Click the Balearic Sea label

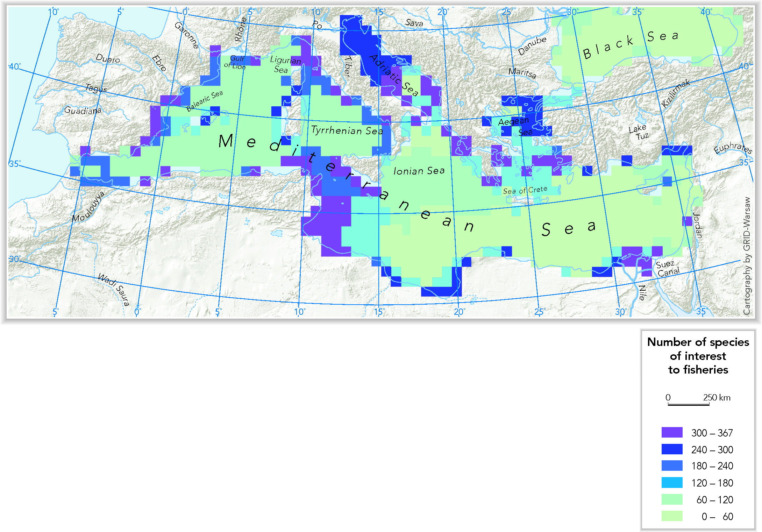[204, 101]
